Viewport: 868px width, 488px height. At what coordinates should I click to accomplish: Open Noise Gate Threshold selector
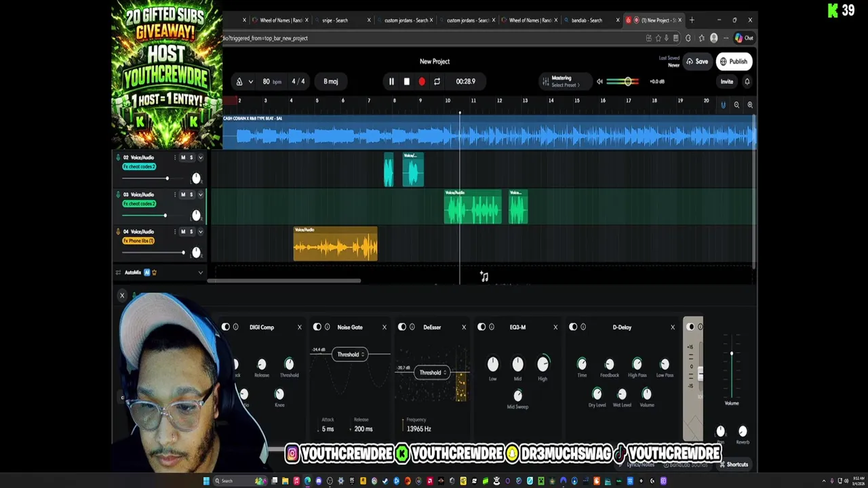pyautogui.click(x=350, y=354)
